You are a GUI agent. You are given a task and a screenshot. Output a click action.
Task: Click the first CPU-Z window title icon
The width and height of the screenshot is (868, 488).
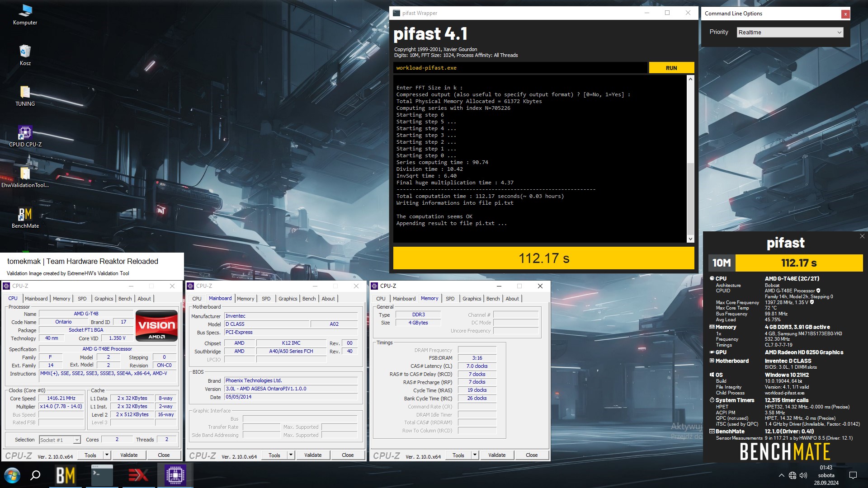pyautogui.click(x=6, y=286)
